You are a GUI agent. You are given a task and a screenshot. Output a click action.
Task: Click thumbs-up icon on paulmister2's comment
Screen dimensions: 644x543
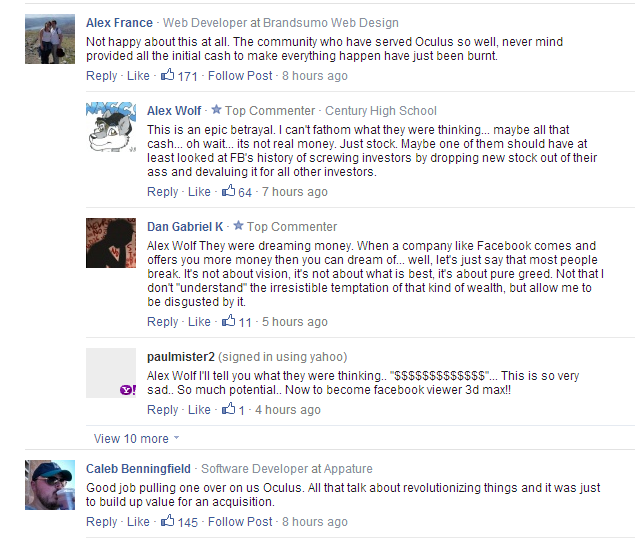click(x=228, y=408)
